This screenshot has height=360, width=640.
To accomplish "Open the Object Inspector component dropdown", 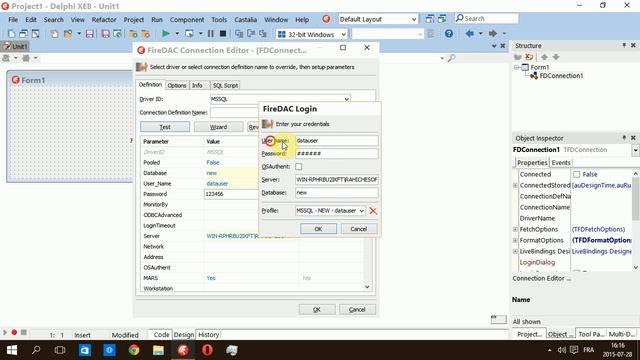I will point(636,150).
